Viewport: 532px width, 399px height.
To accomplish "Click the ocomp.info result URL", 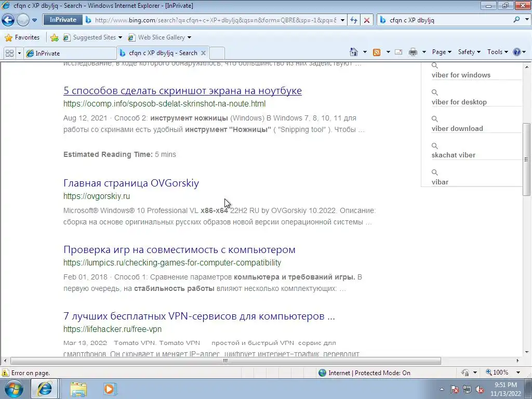I will click(165, 104).
